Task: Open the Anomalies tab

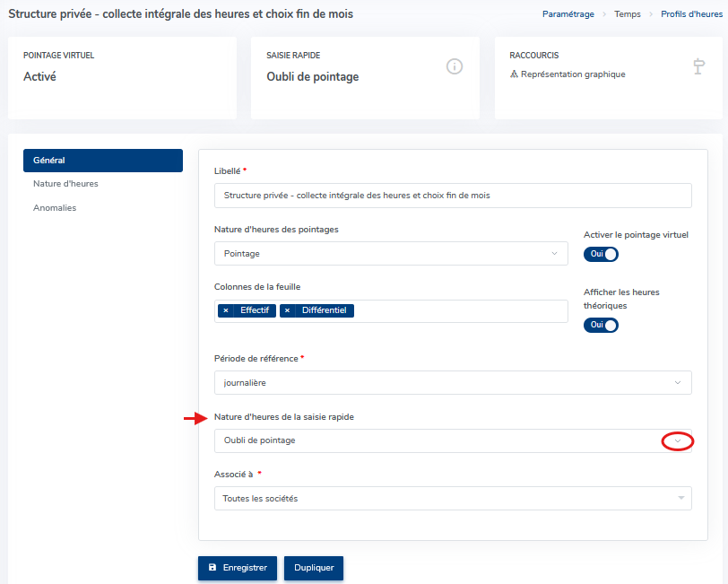Action: tap(55, 208)
